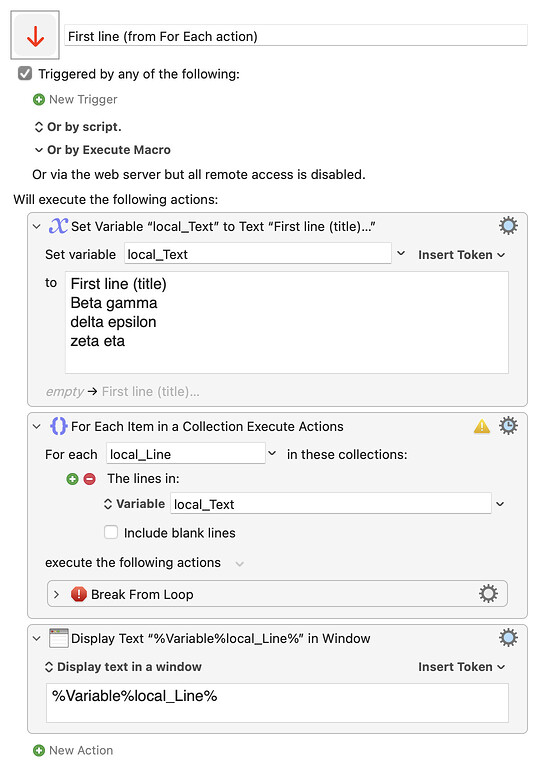Click the Set Variable script X icon

click(58, 226)
